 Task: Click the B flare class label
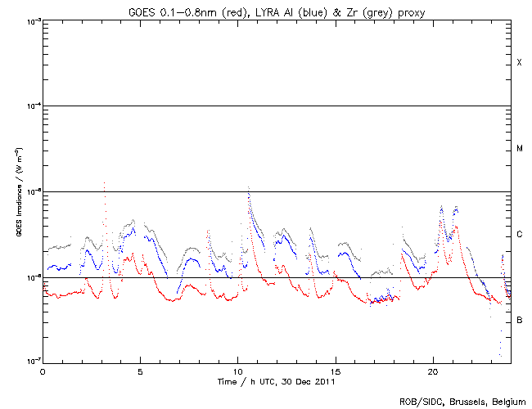(x=519, y=320)
